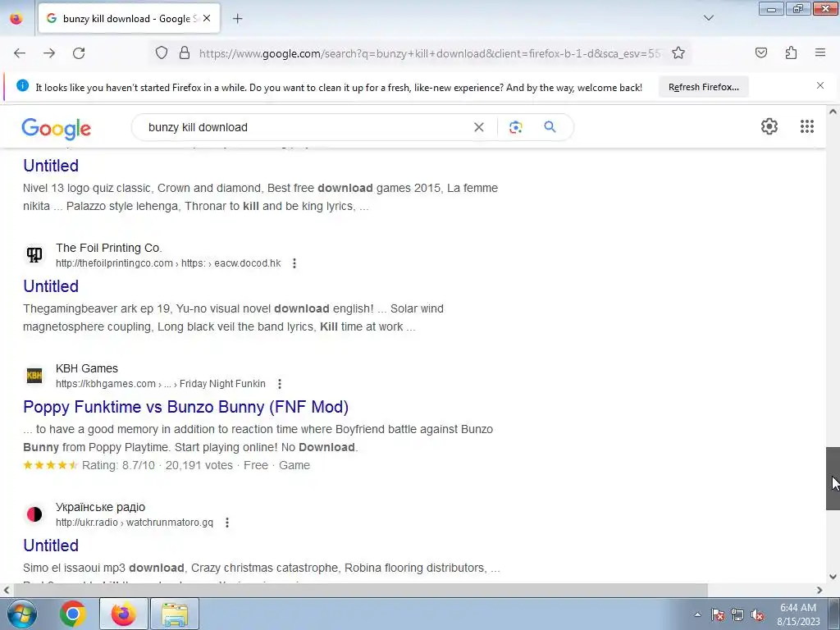This screenshot has width=840, height=630.
Task: Open the muted volume tray icon
Action: click(x=757, y=615)
